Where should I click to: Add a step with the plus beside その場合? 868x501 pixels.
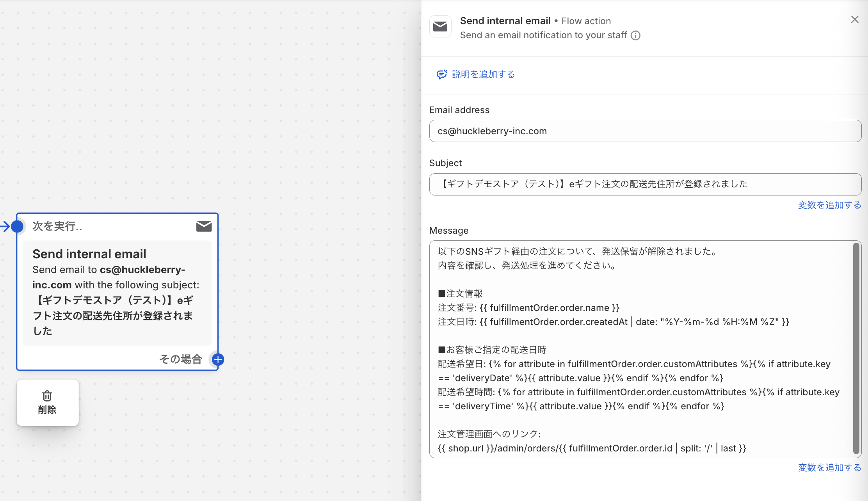(x=218, y=359)
